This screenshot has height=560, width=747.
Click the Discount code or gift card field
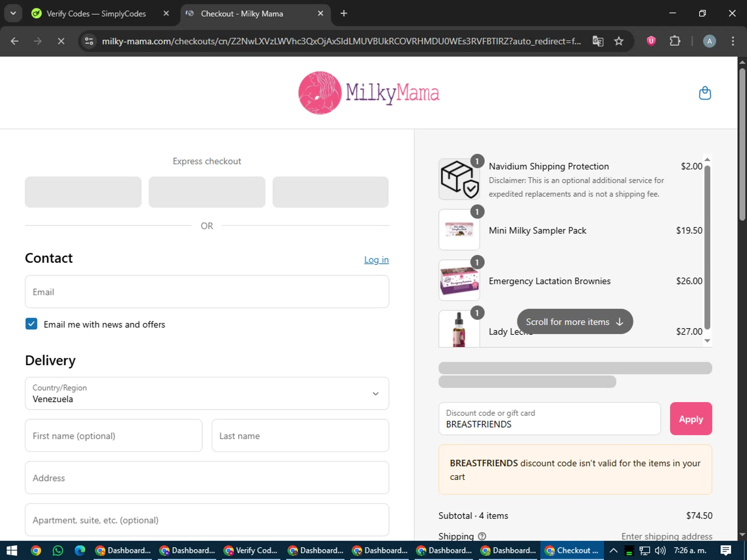549,419
